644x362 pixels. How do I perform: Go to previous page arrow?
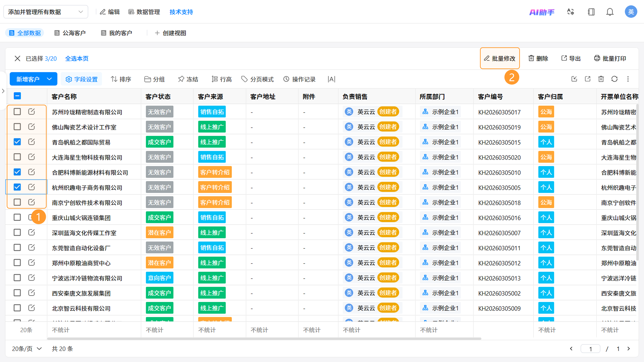(x=571, y=349)
